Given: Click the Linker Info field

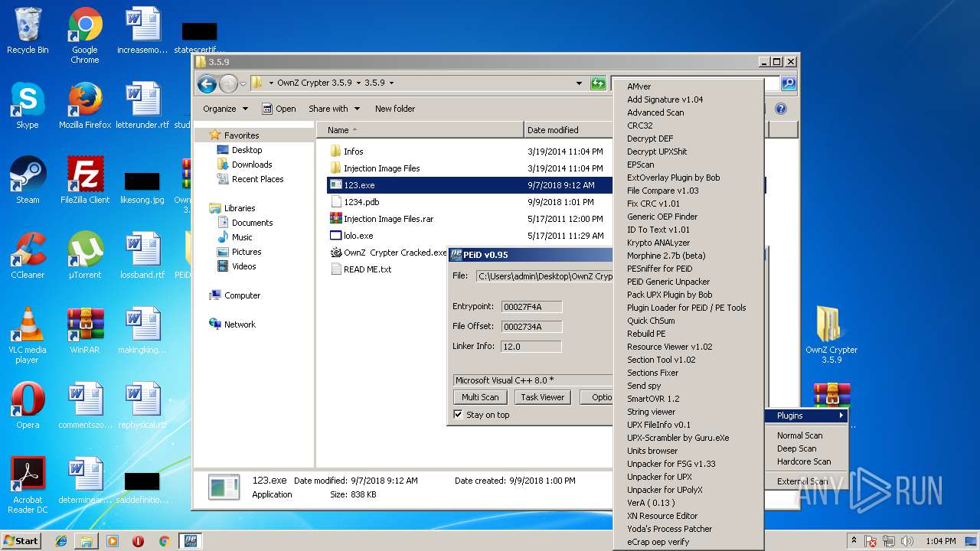Looking at the screenshot, I should tap(531, 347).
